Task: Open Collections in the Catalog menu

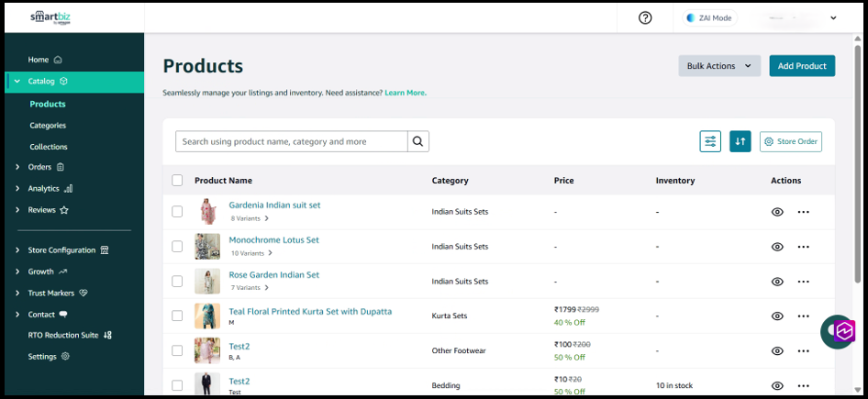Action: click(x=49, y=147)
